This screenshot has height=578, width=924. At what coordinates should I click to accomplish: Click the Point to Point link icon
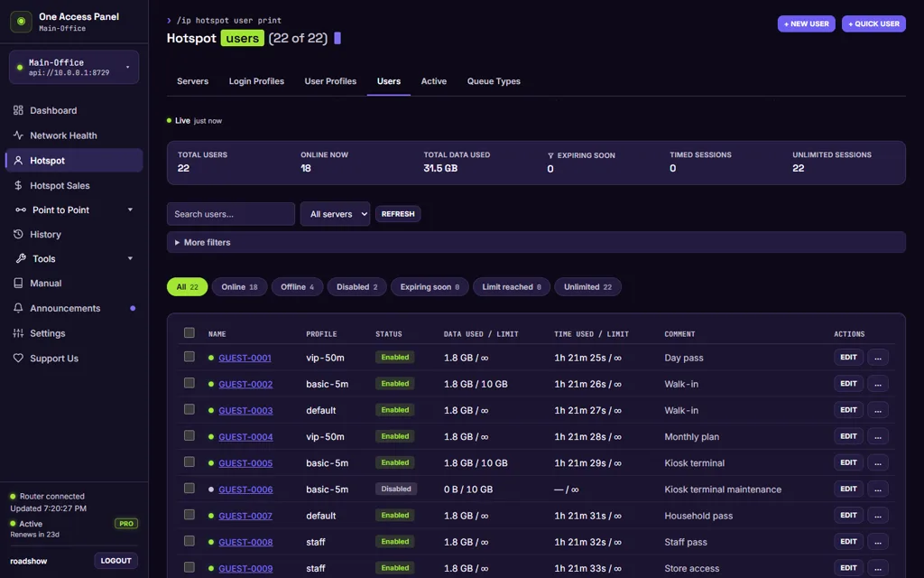(21, 210)
